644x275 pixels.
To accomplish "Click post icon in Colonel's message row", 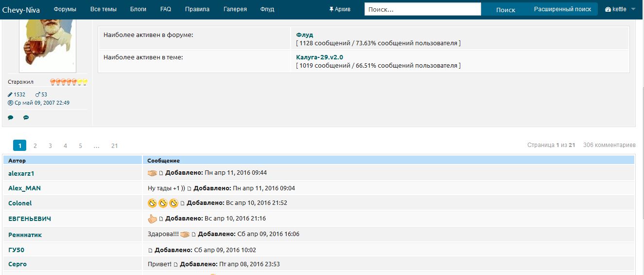I will (183, 203).
